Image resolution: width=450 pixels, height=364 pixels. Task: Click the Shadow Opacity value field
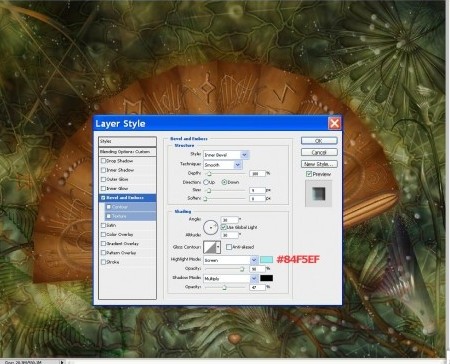pos(257,287)
